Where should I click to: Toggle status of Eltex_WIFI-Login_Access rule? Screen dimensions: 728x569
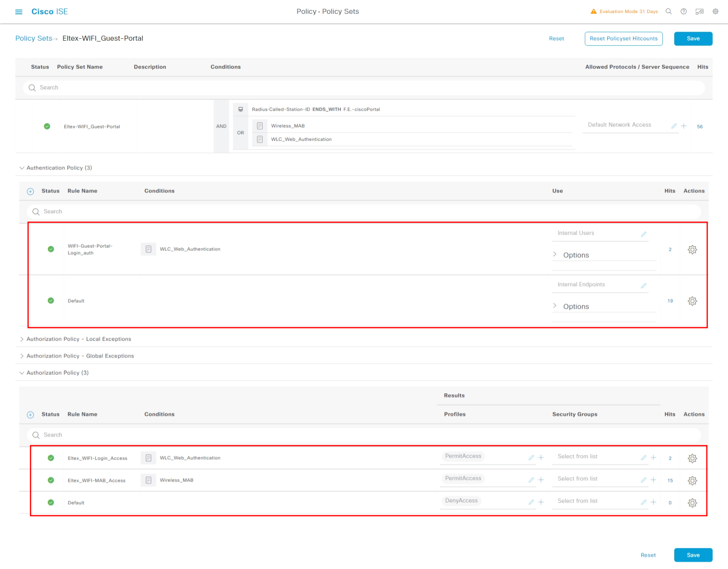51,458
